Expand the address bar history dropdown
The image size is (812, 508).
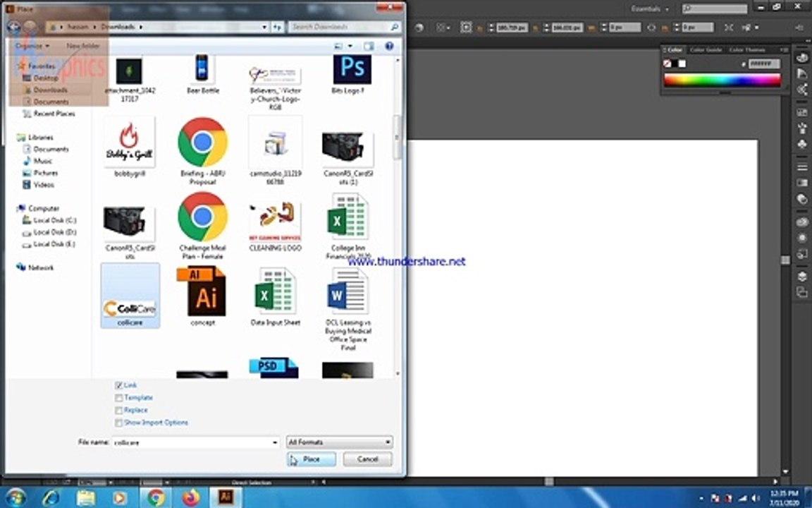coord(264,26)
